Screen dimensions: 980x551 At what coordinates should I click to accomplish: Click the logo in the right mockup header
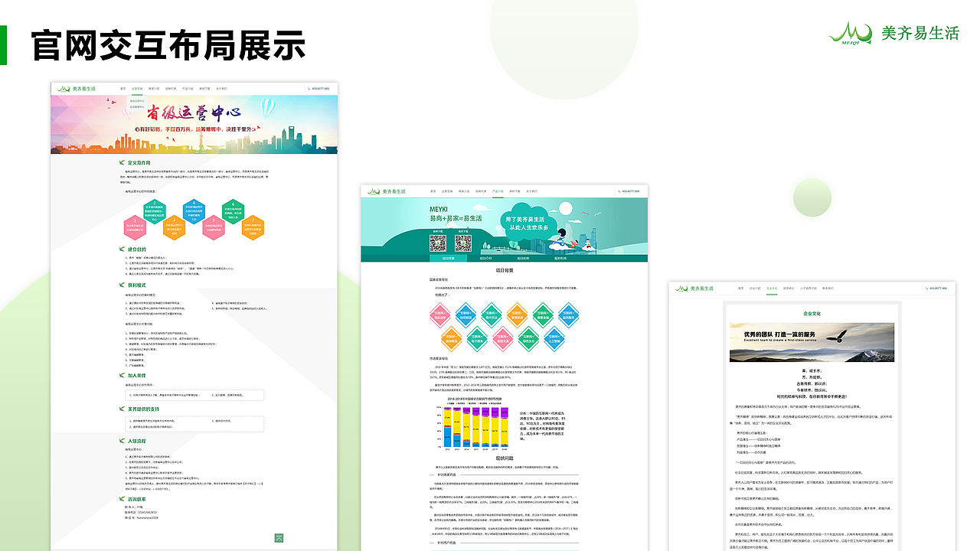[695, 289]
